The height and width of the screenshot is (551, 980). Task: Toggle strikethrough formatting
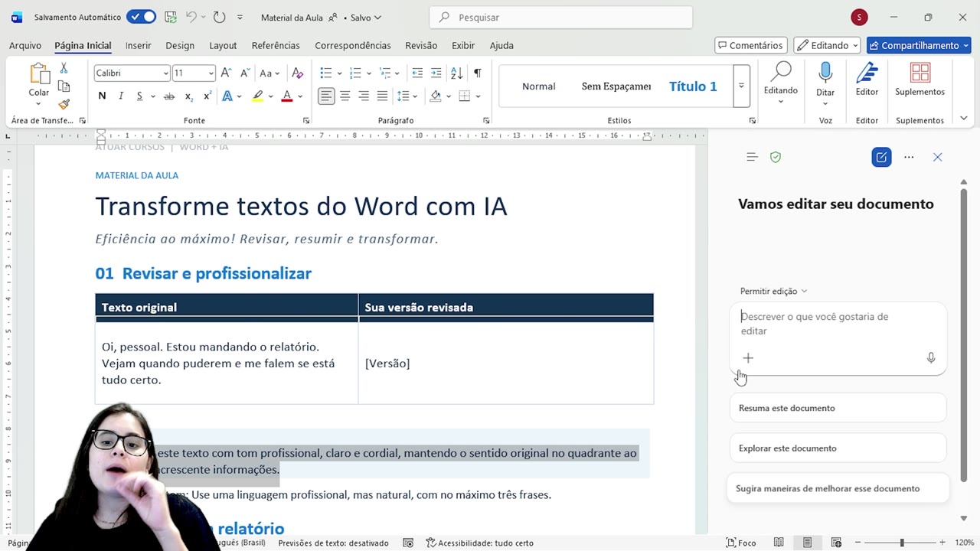pos(169,96)
